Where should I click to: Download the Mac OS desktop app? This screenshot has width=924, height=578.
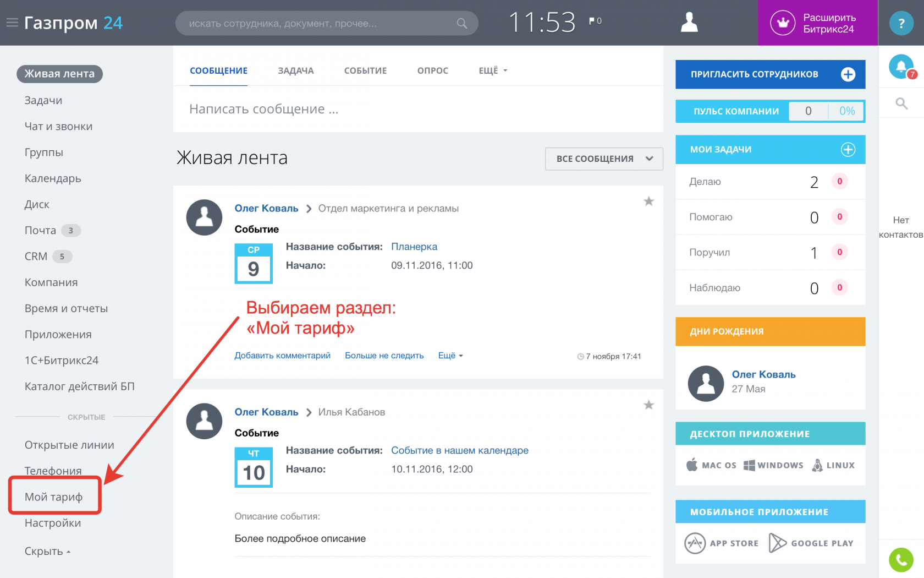(x=711, y=465)
